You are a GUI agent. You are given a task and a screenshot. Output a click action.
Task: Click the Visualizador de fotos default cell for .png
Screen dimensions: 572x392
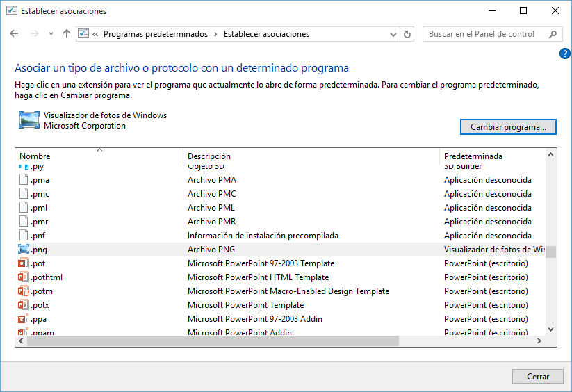(x=494, y=250)
